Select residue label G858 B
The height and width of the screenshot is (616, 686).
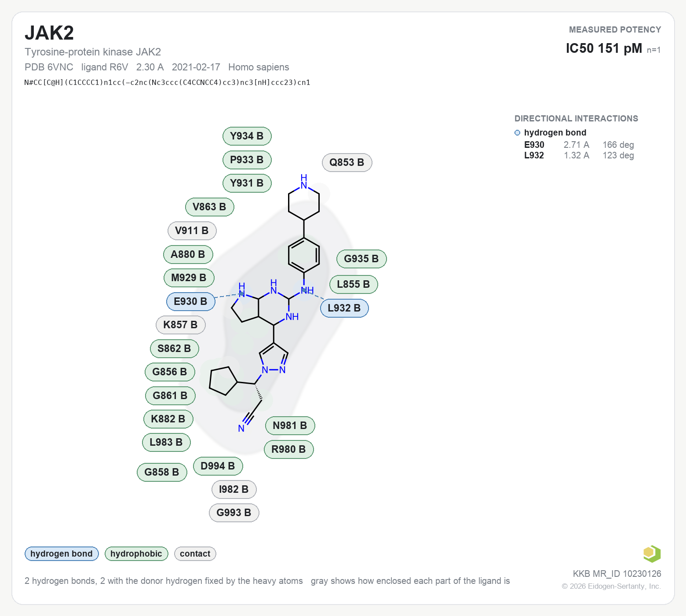pos(162,472)
